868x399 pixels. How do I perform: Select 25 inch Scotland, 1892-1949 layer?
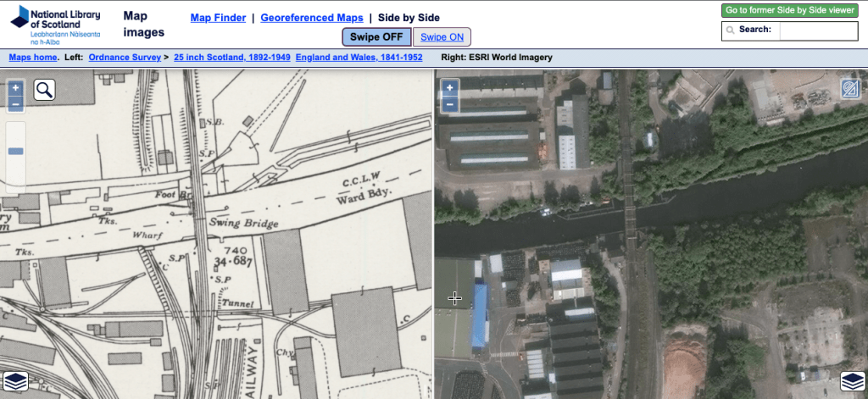pos(231,58)
